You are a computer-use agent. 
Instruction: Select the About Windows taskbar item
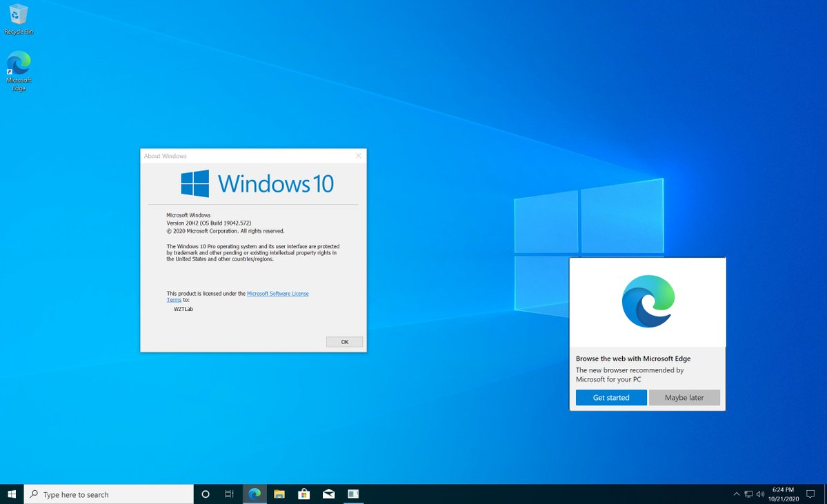(x=353, y=494)
